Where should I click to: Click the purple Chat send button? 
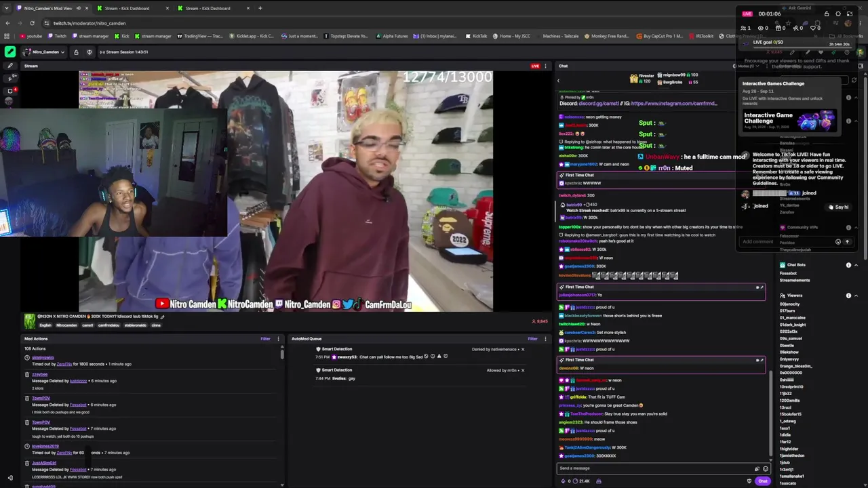coord(763,481)
